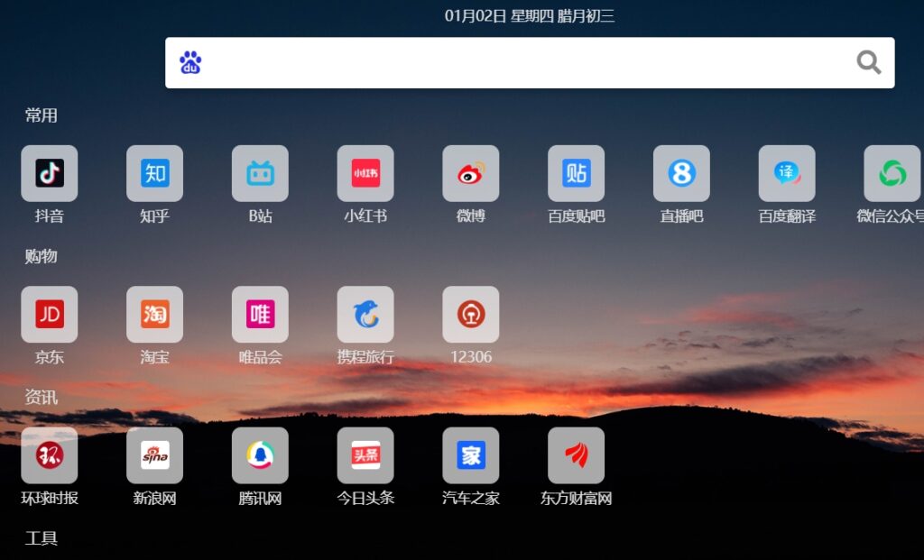Click the 今日头条 text label
The width and height of the screenshot is (924, 560).
(365, 498)
